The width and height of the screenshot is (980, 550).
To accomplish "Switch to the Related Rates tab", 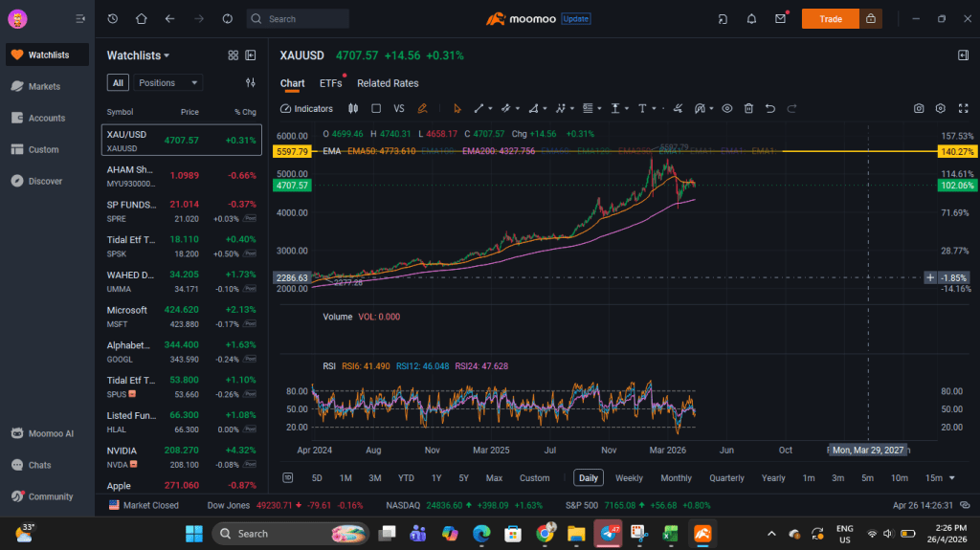I will click(x=388, y=83).
